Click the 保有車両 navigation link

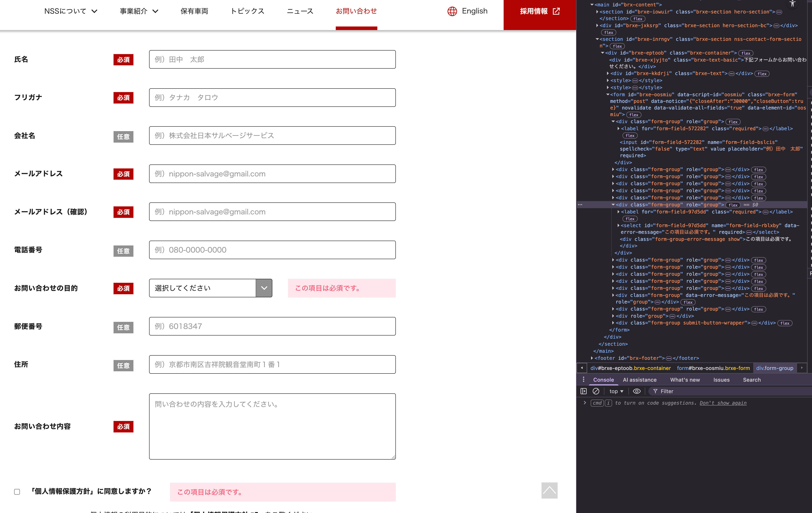pos(194,11)
